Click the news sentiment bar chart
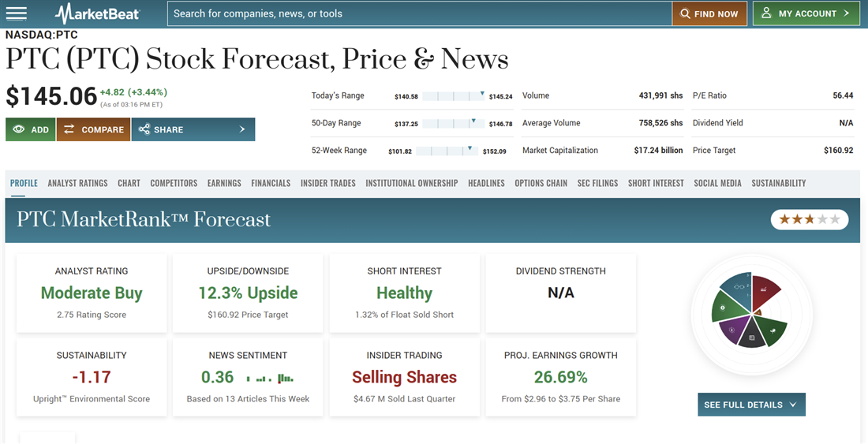The height and width of the screenshot is (444, 868). coord(270,379)
